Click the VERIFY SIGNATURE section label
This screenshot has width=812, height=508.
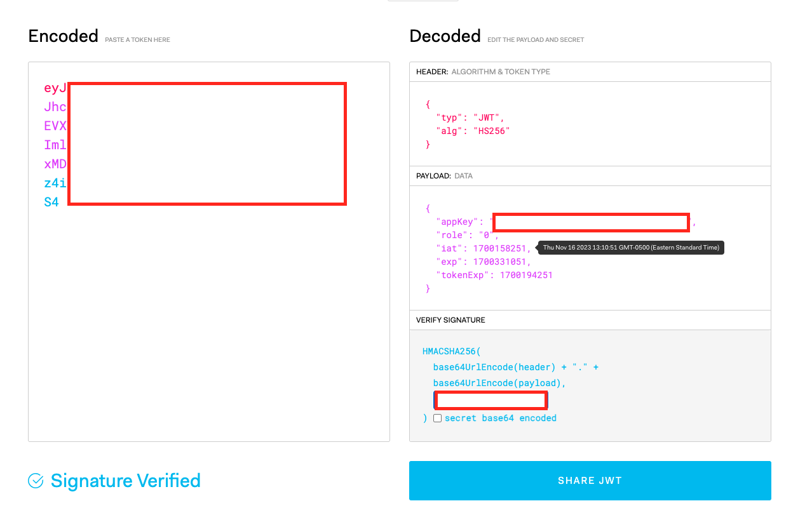[x=450, y=320]
